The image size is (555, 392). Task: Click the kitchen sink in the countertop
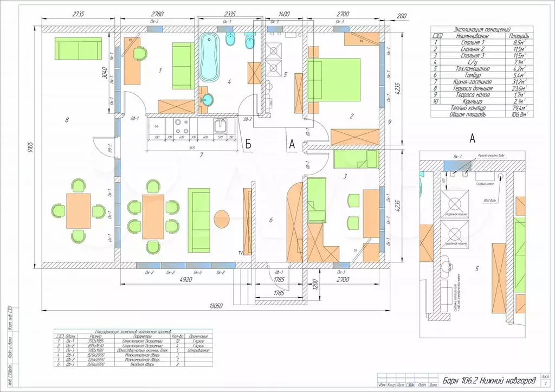[221, 127]
